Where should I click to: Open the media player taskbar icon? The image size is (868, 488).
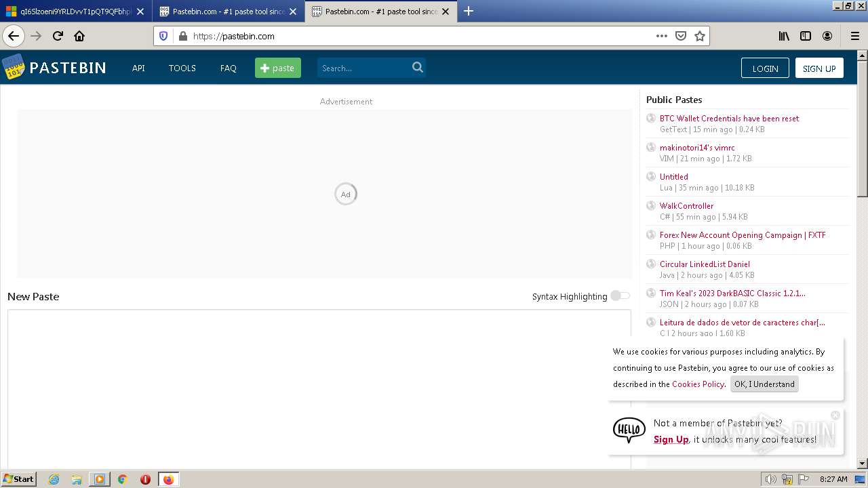pyautogui.click(x=99, y=479)
